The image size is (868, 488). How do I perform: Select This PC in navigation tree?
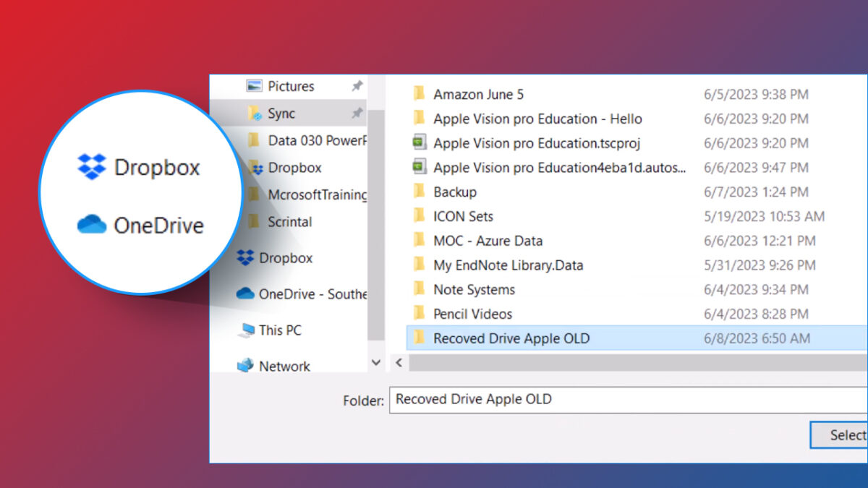click(x=280, y=330)
